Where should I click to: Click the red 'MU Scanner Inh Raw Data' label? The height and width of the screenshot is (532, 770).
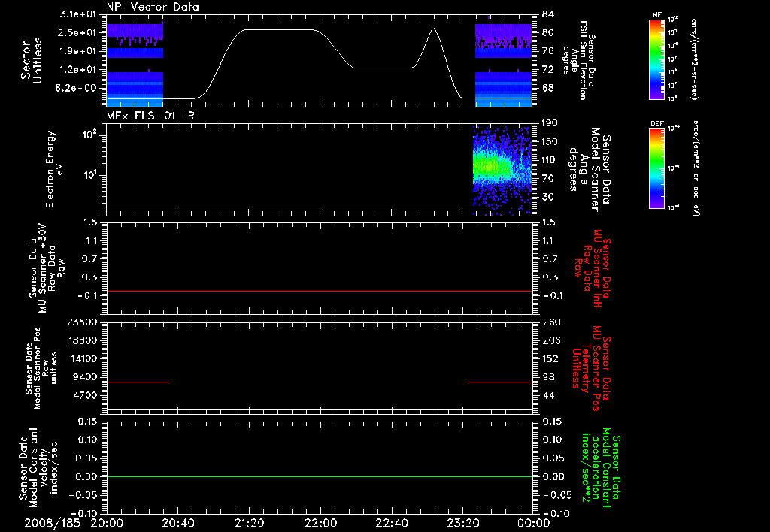pyautogui.click(x=591, y=268)
